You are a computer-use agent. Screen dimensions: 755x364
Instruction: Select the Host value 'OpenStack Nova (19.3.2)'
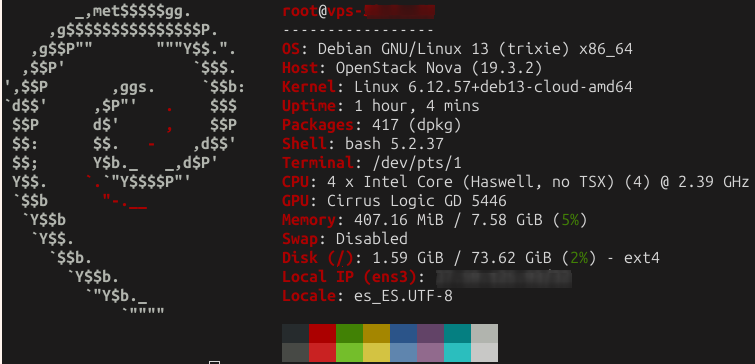click(x=439, y=68)
